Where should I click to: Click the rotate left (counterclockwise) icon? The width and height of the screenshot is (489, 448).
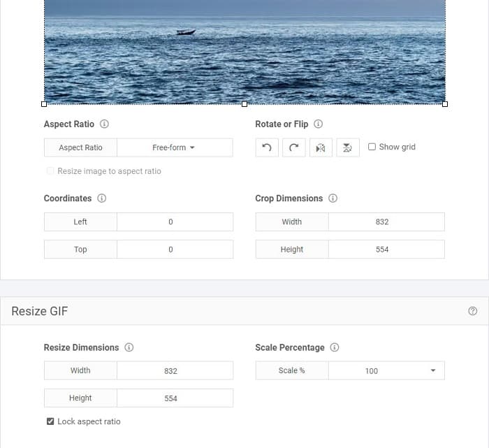pos(267,147)
